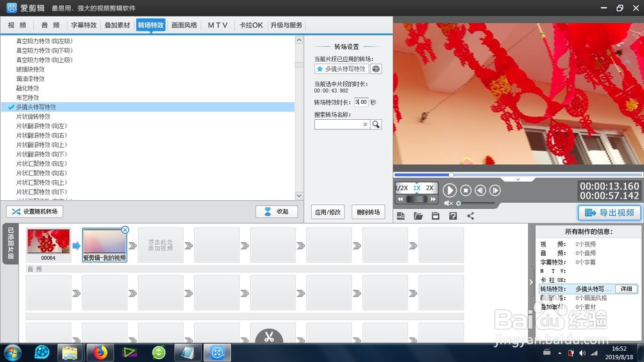The width and height of the screenshot is (644, 362).
Task: Open the 叠加素材 tab
Action: tap(117, 25)
